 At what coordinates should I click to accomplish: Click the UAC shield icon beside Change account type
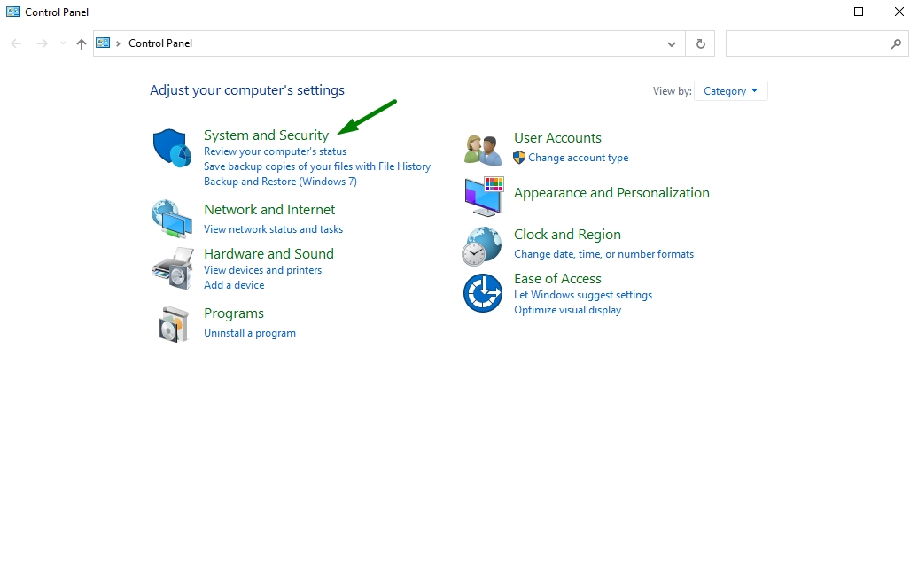[519, 158]
